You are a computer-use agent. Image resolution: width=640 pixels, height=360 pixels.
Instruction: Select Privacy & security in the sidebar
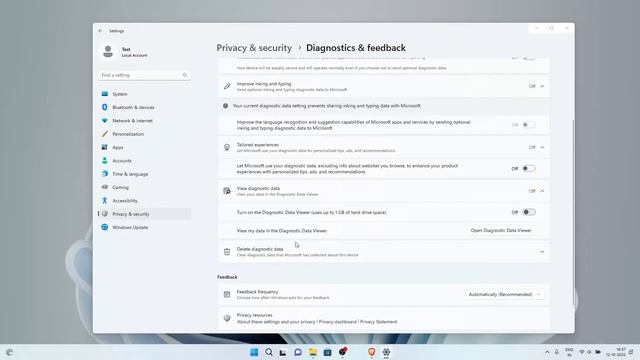tap(144, 214)
